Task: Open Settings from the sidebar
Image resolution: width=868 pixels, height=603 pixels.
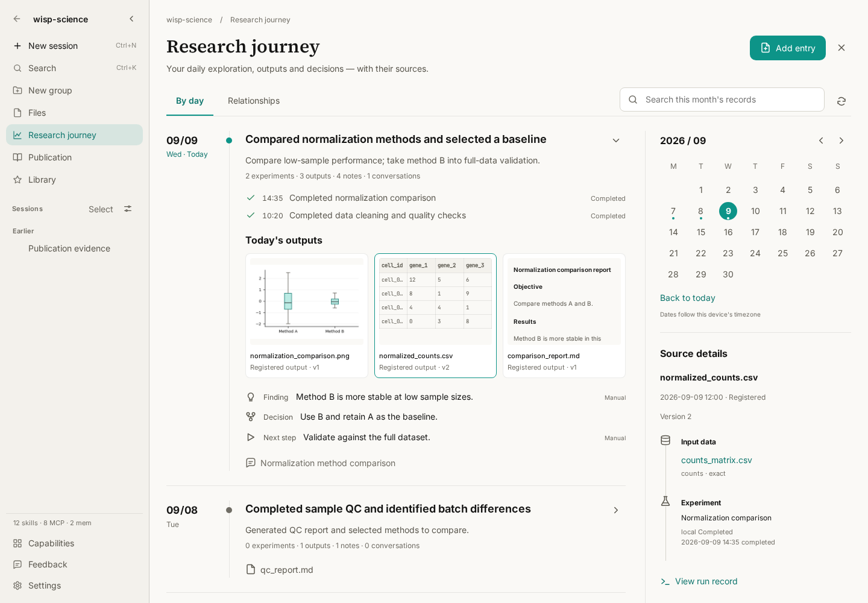Action: pyautogui.click(x=74, y=586)
